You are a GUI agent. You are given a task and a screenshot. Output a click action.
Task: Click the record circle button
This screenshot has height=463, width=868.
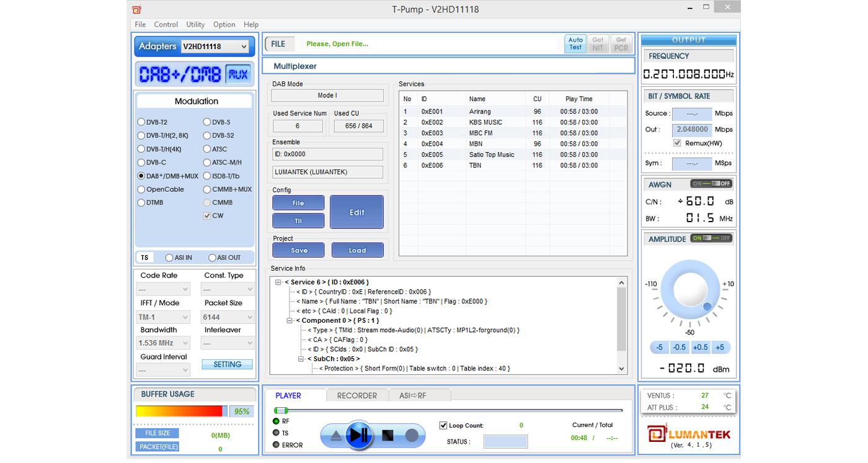click(x=412, y=436)
